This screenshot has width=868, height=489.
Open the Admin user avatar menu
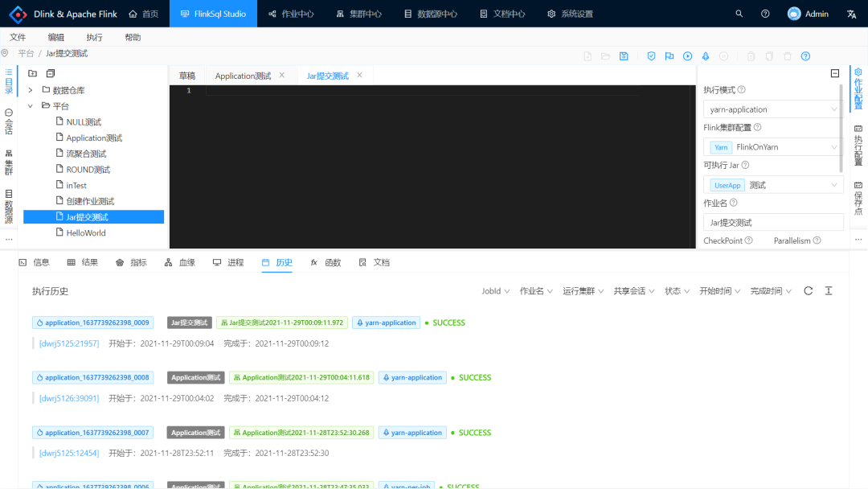808,14
